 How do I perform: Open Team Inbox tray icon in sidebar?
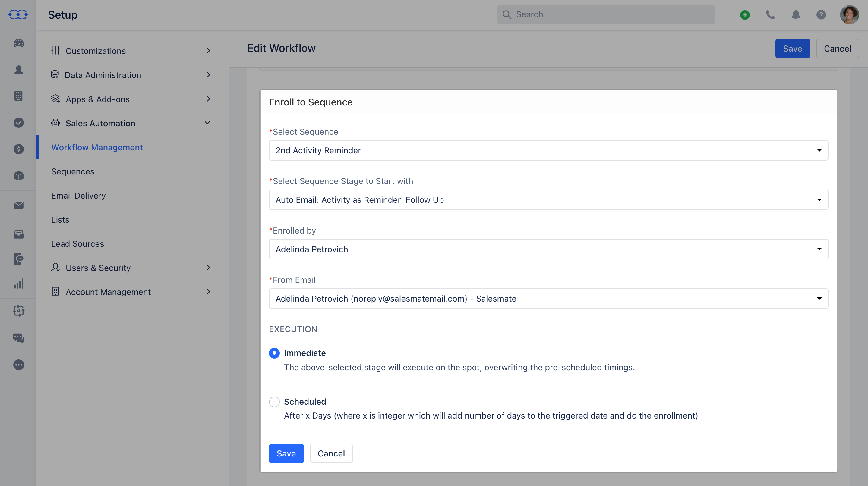coord(18,234)
